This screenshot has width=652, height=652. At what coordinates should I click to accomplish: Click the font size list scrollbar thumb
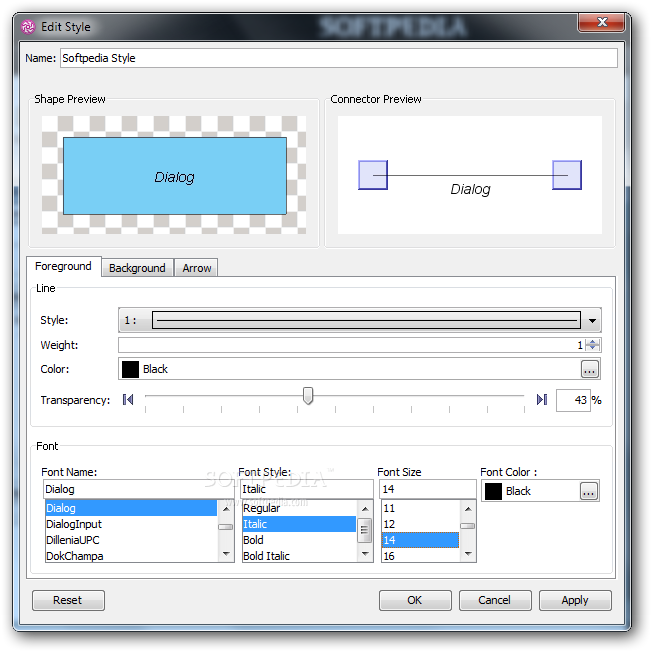468,526
